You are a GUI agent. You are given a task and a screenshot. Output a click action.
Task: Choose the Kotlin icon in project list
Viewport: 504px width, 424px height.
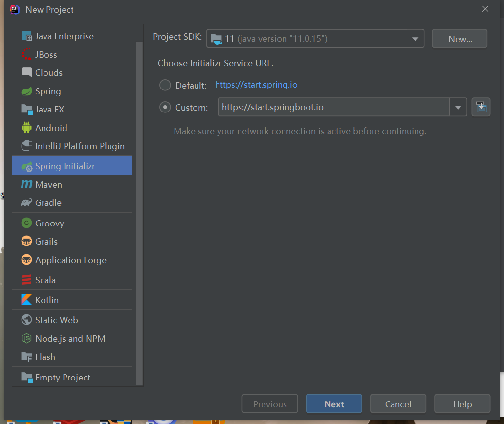click(27, 300)
